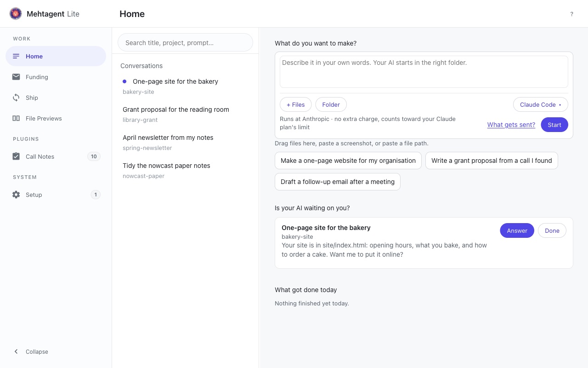
Task: Click the 'spring-newsletter' project label
Action: [147, 148]
